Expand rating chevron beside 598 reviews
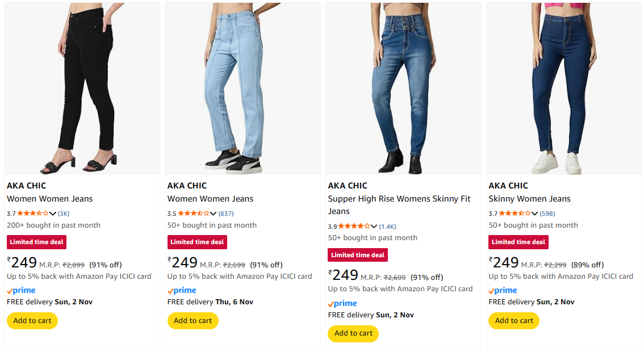This screenshot has height=352, width=644. pos(535,214)
